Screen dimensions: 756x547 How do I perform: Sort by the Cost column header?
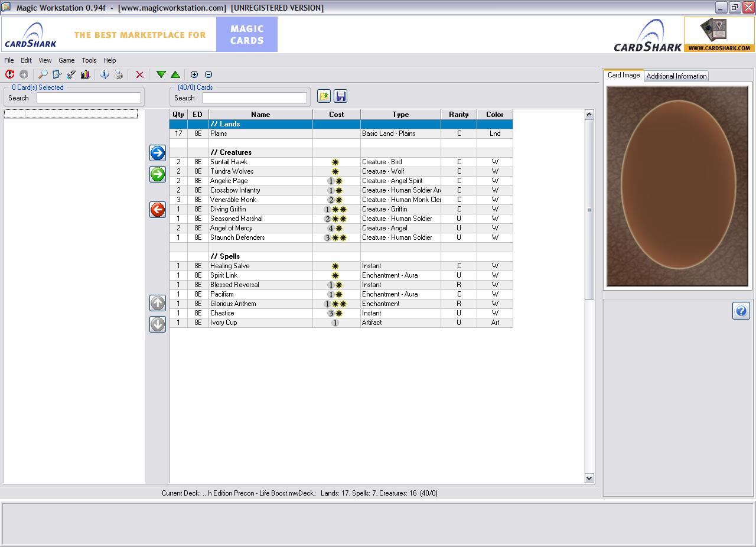click(337, 115)
